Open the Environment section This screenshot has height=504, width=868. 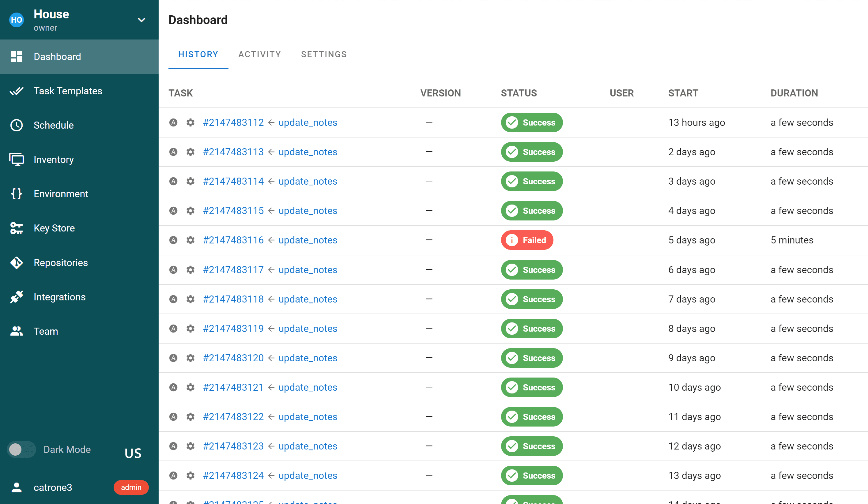[x=61, y=194]
